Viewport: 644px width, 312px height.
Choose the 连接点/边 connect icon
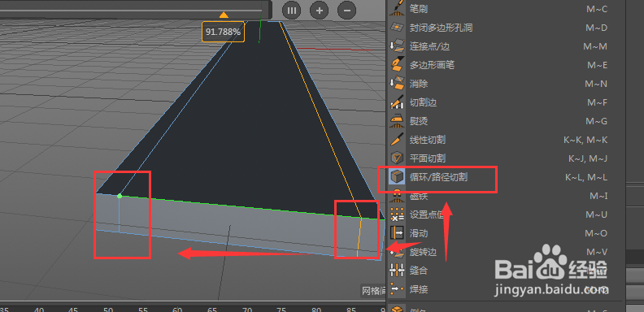coord(396,46)
